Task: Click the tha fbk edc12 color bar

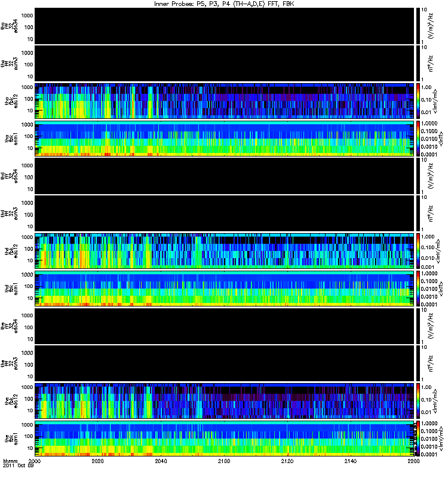Action: pos(418,101)
